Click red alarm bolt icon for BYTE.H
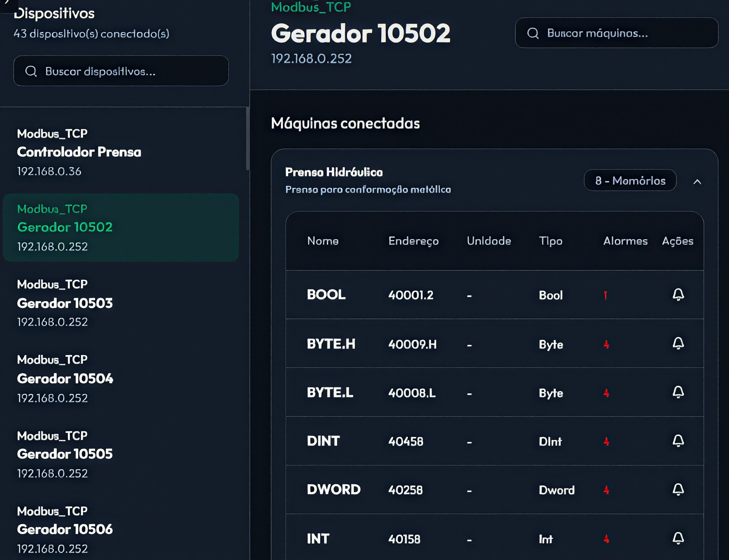Screen dimensions: 729x560 (x=607, y=344)
